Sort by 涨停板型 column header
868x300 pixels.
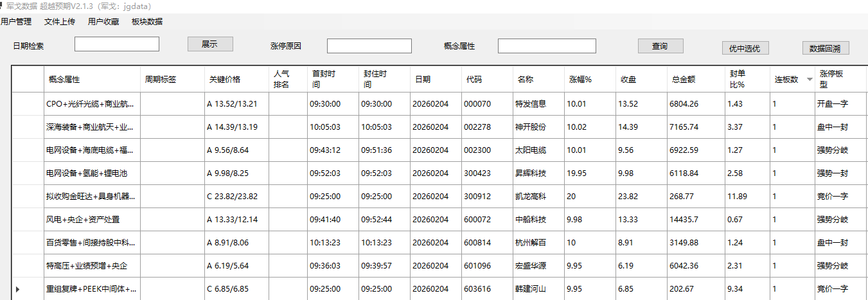[841, 80]
